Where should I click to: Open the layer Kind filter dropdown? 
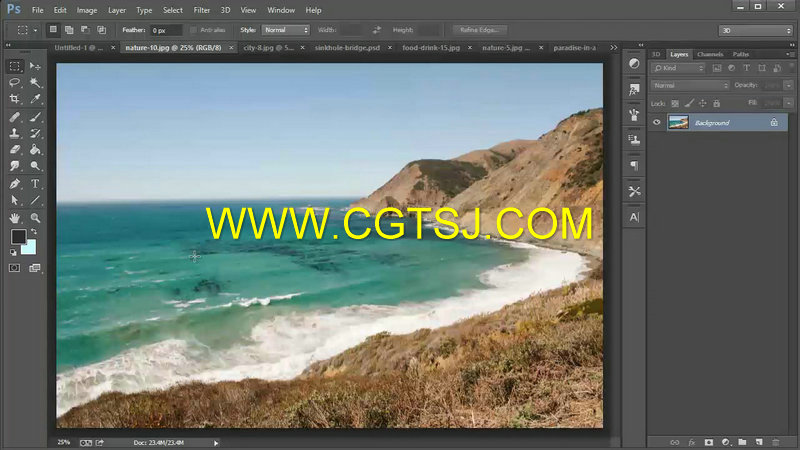click(x=678, y=68)
